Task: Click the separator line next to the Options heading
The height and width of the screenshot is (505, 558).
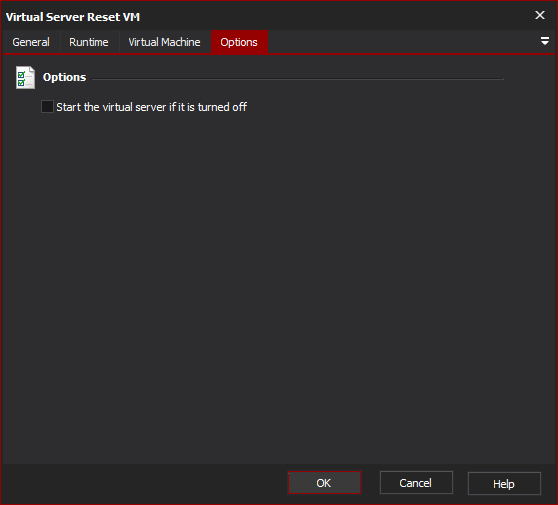Action: [x=298, y=79]
